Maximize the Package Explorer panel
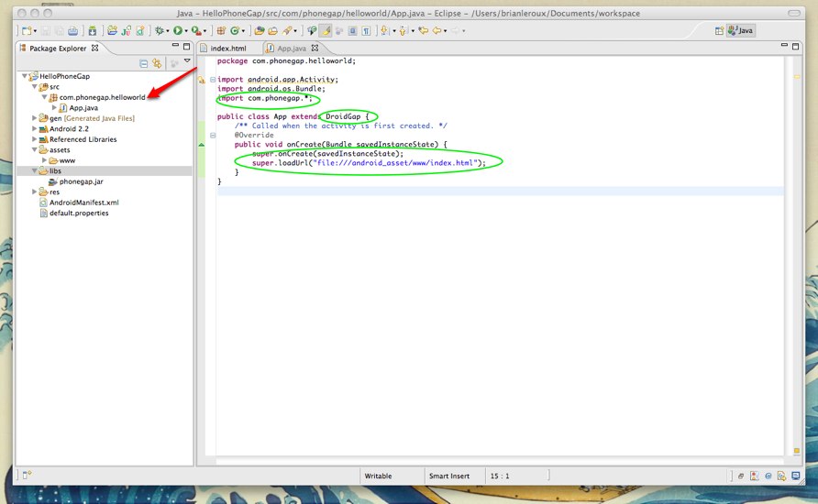 [x=186, y=47]
